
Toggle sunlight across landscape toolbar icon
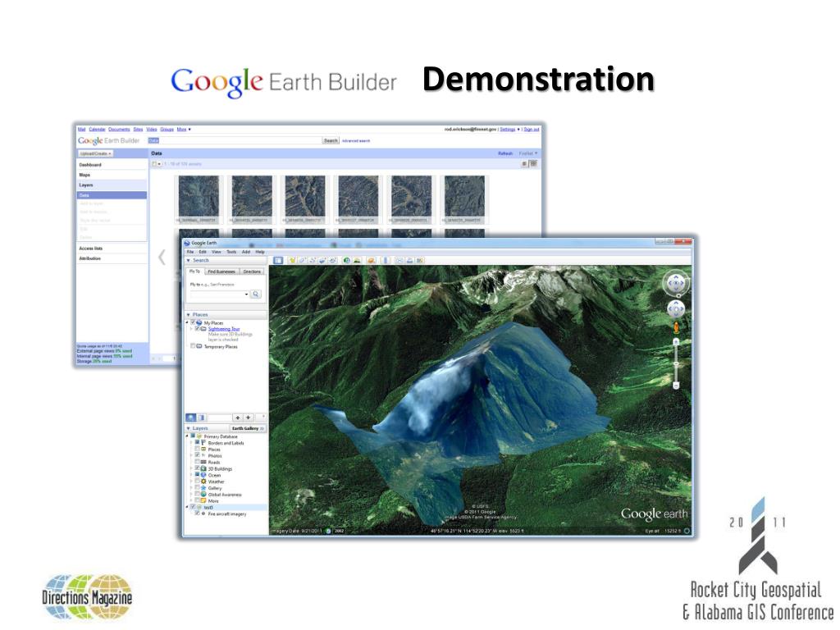357,260
